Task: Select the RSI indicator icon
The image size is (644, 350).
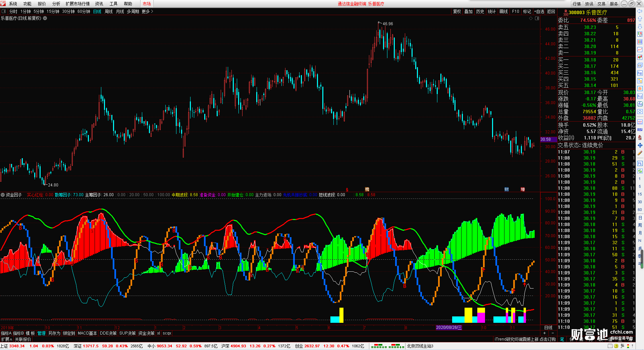Action: pyautogui.click(x=640, y=130)
